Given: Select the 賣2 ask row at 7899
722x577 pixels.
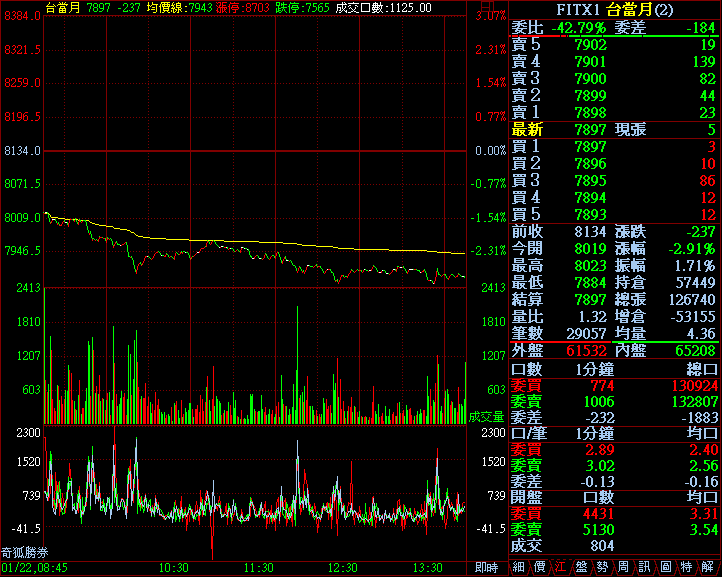Looking at the screenshot, I should pyautogui.click(x=614, y=96).
